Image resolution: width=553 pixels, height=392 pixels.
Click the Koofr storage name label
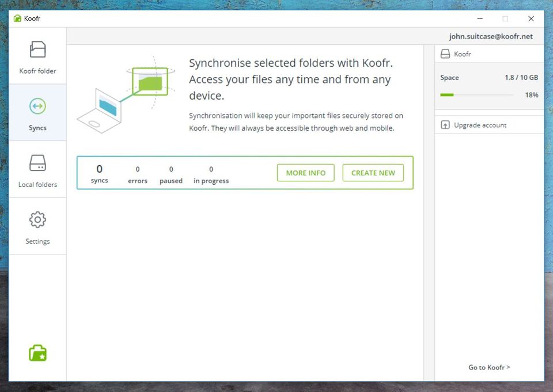(x=463, y=54)
